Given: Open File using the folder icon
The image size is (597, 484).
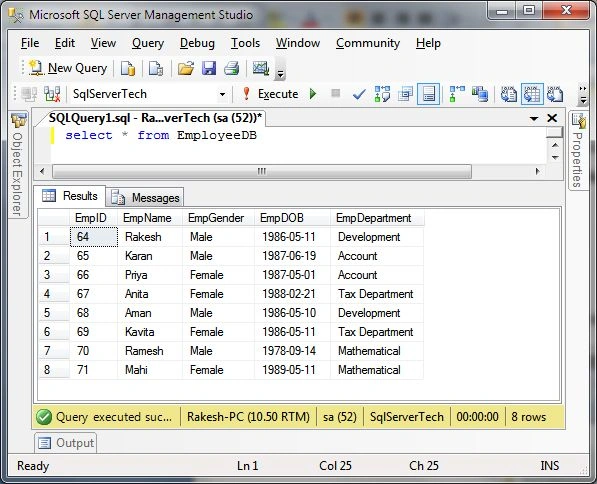Looking at the screenshot, I should [186, 69].
